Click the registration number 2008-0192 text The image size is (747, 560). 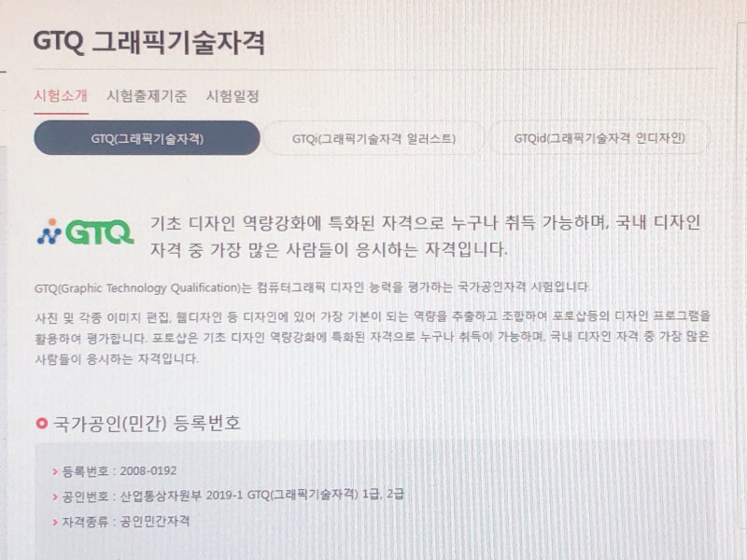coord(148,471)
